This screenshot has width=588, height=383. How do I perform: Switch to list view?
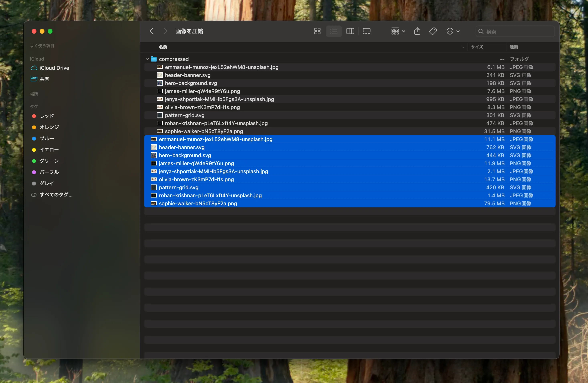click(333, 31)
